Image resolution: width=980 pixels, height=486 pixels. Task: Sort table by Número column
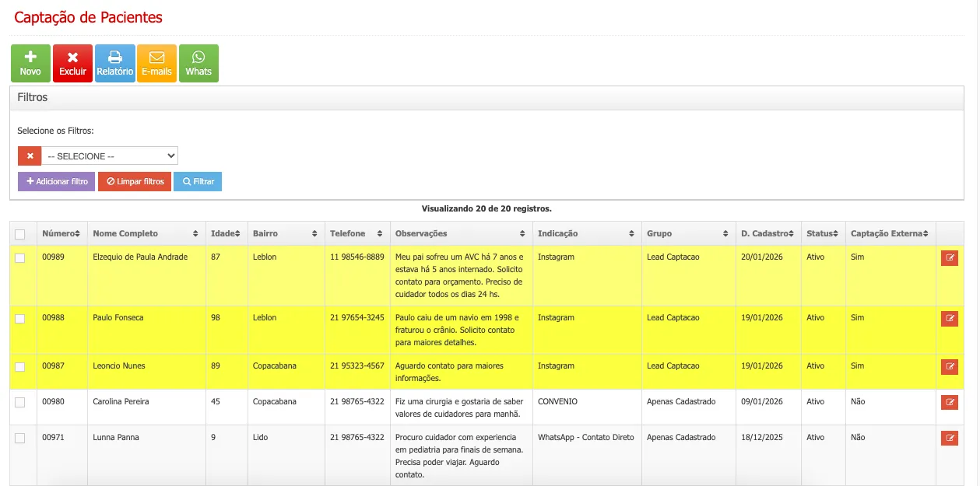(x=61, y=233)
